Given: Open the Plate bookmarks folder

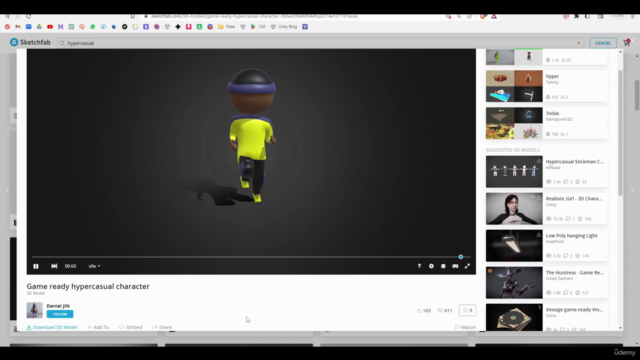Looking at the screenshot, I should tap(227, 27).
